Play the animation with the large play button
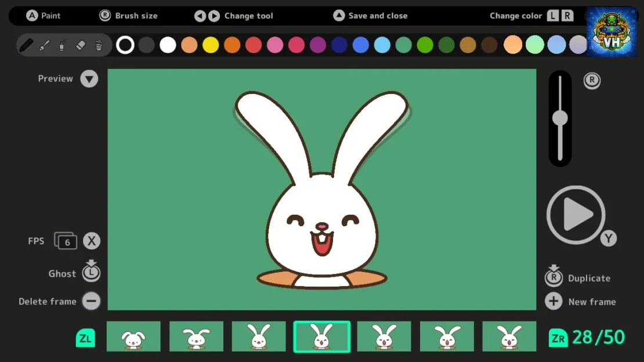The width and height of the screenshot is (644, 362). click(576, 215)
